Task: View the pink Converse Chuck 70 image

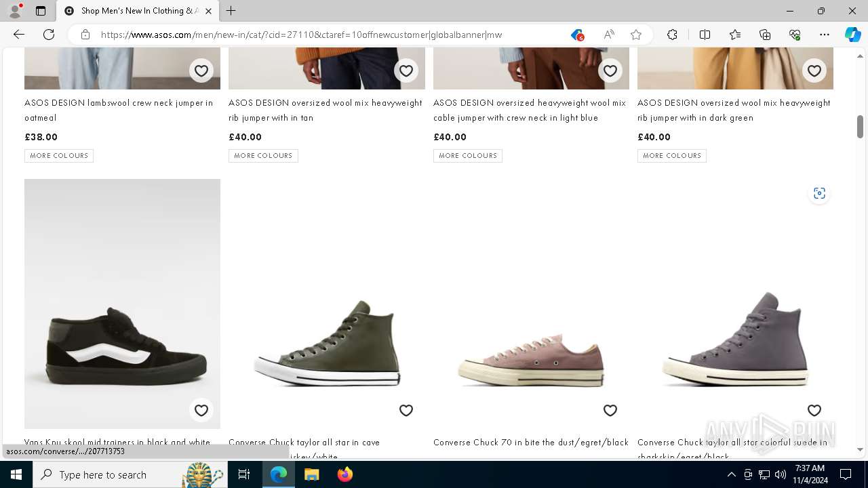Action: [531, 304]
